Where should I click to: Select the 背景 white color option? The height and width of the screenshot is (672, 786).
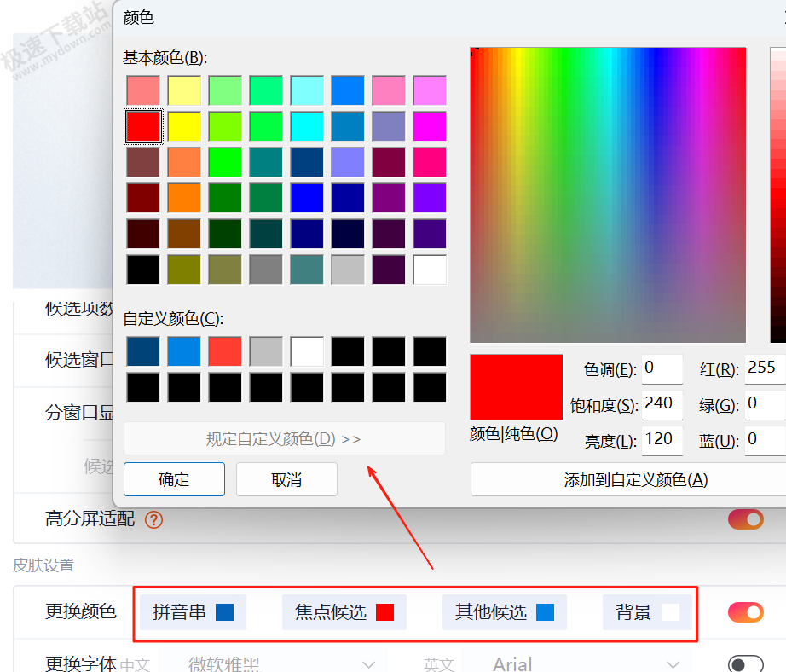pos(646,612)
